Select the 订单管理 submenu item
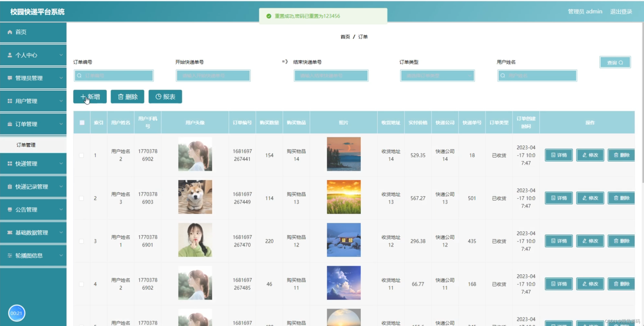Viewport: 644px width, 326px height. click(26, 145)
